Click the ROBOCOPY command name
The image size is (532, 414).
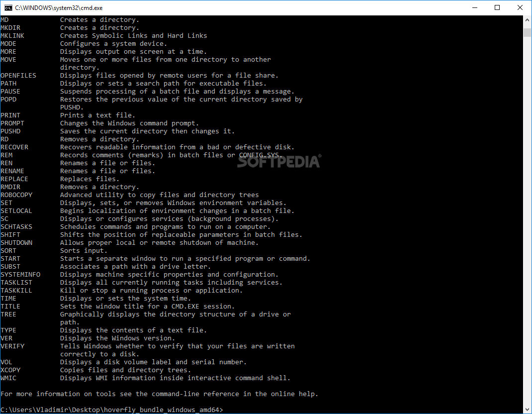pos(16,195)
